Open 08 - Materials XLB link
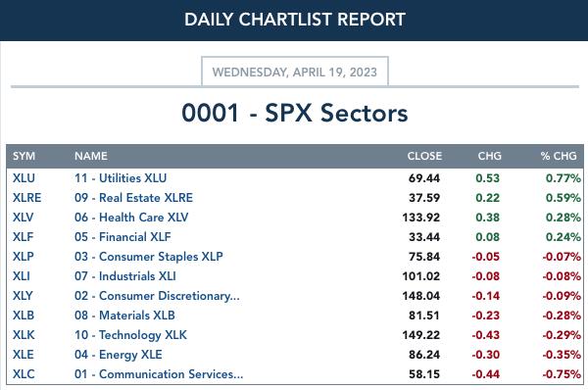588x390 pixels. [124, 315]
